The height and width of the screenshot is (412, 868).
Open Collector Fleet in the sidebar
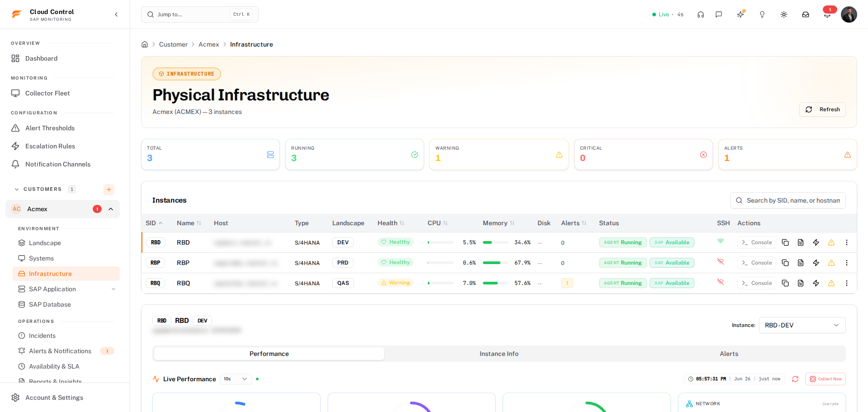coord(62,93)
